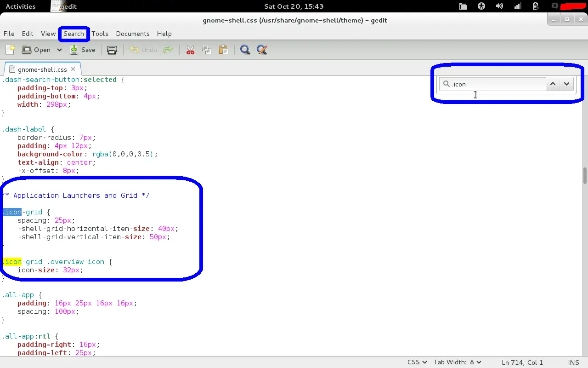Click the yellow-highlighted .icon match

tap(12, 262)
